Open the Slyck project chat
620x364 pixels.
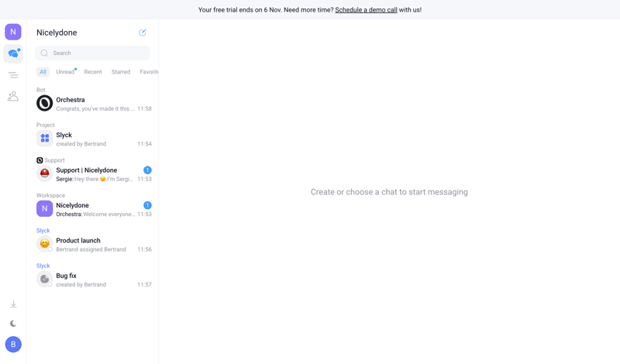[94, 139]
